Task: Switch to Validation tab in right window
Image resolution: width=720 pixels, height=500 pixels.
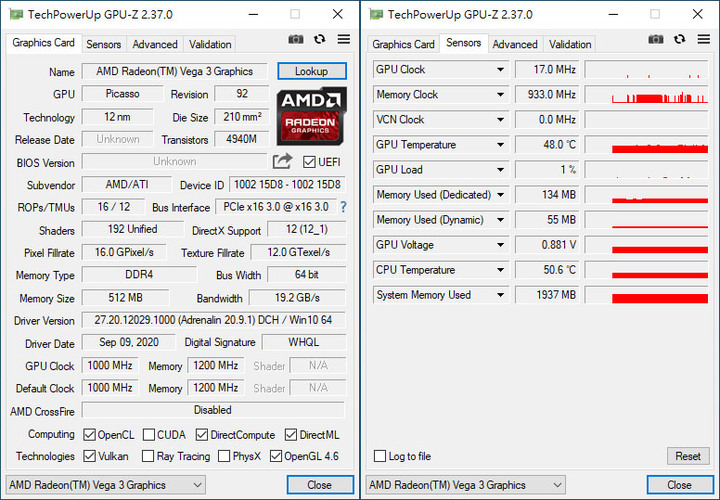Action: pyautogui.click(x=570, y=45)
